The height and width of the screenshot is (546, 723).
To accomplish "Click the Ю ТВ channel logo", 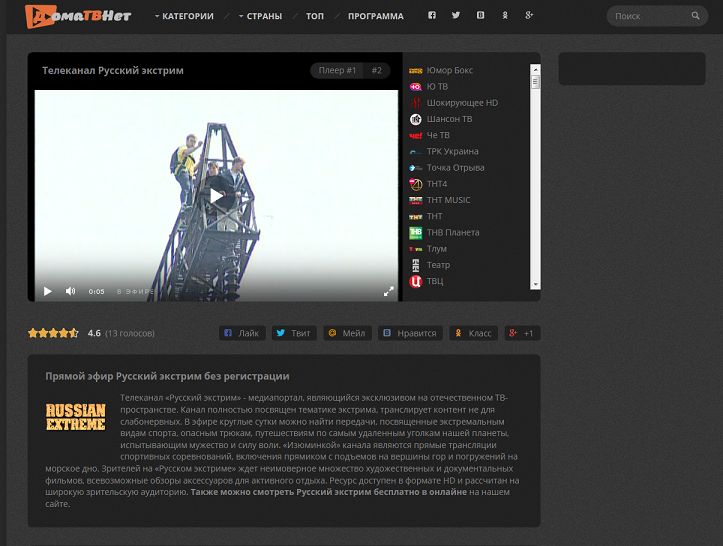I will [x=415, y=87].
